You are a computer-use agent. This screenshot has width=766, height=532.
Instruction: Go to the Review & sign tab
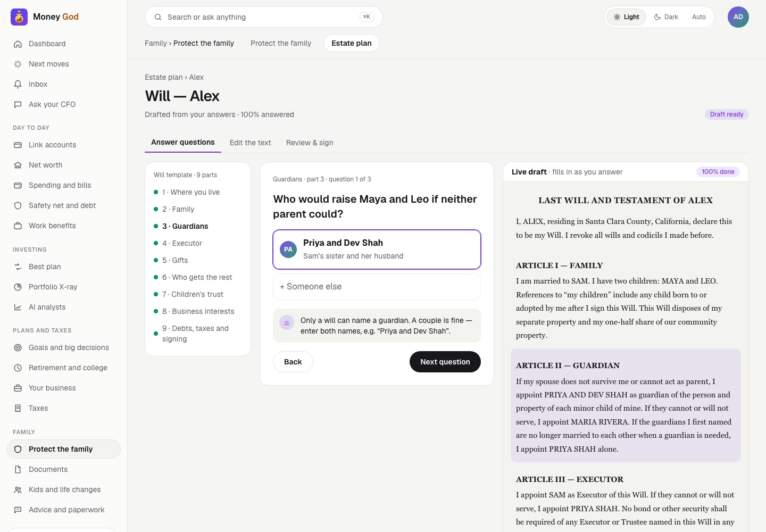point(310,143)
